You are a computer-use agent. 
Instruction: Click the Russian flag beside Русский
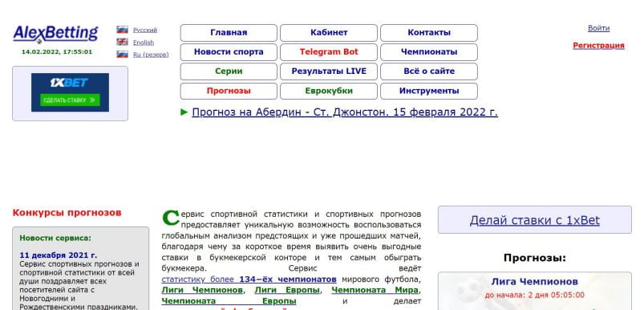point(122,30)
